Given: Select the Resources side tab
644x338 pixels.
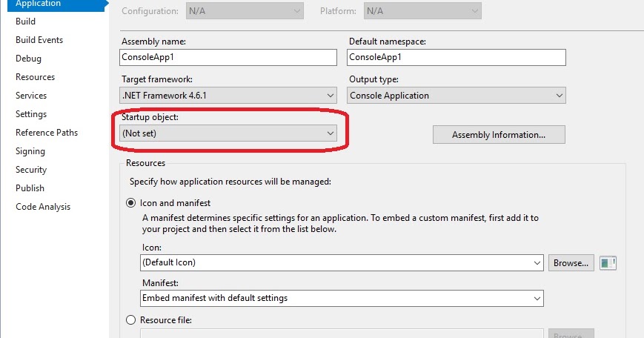Looking at the screenshot, I should click(x=35, y=77).
